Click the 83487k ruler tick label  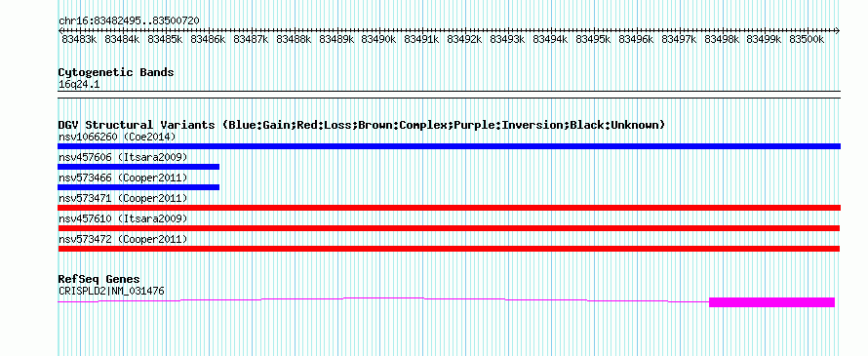click(251, 40)
